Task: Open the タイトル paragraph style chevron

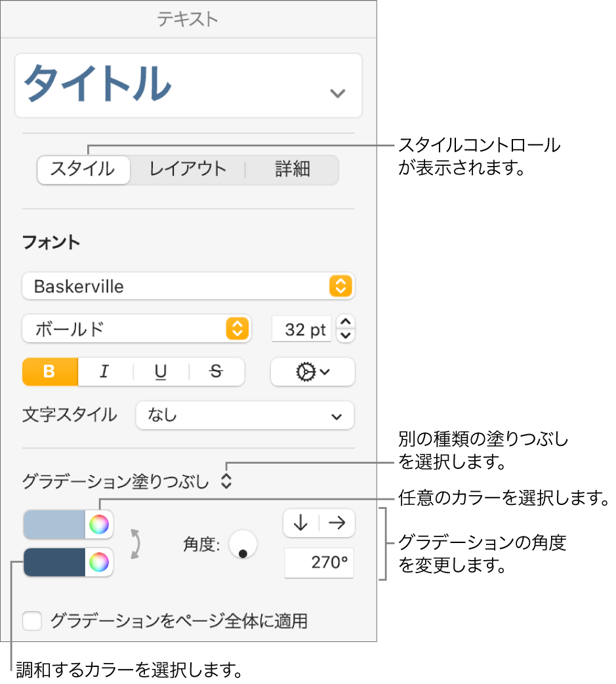Action: coord(337,93)
